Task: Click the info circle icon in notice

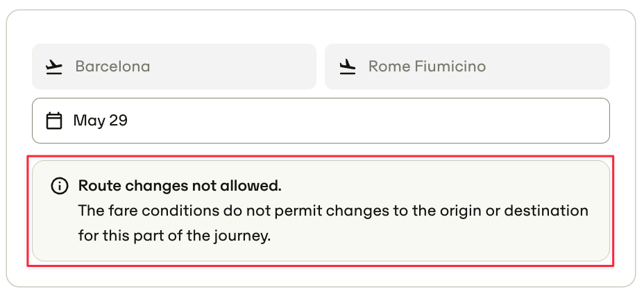Action: [60, 186]
